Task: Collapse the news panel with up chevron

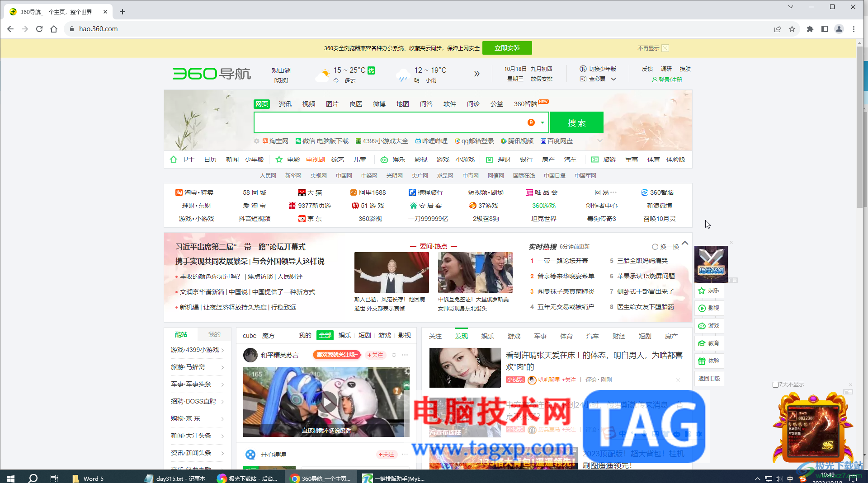Action: coord(685,243)
